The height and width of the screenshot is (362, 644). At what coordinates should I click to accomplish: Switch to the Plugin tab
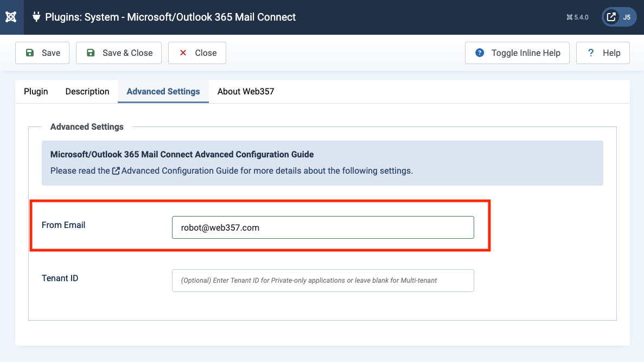(36, 92)
